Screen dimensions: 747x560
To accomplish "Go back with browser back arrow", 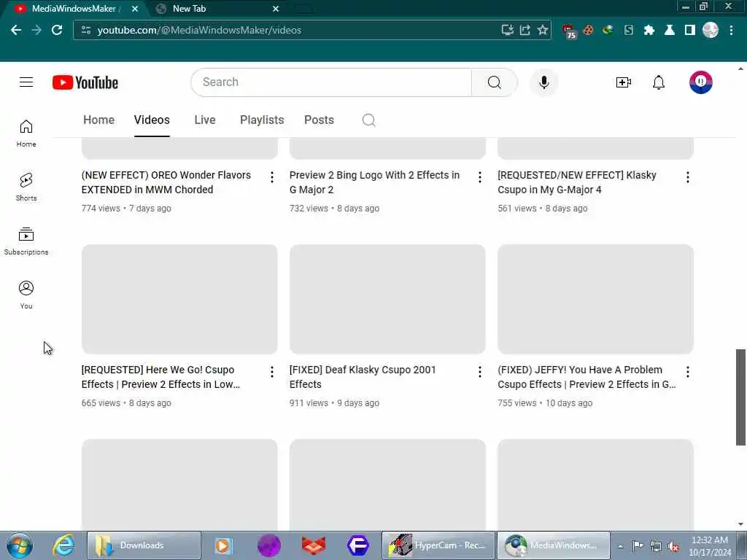I will [16, 30].
